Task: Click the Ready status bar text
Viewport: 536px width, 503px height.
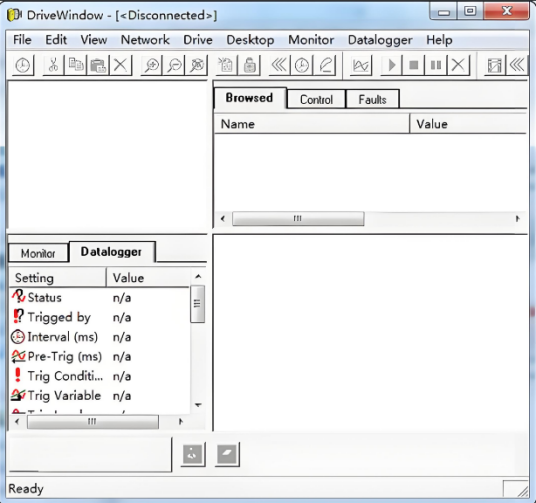Action: [26, 489]
